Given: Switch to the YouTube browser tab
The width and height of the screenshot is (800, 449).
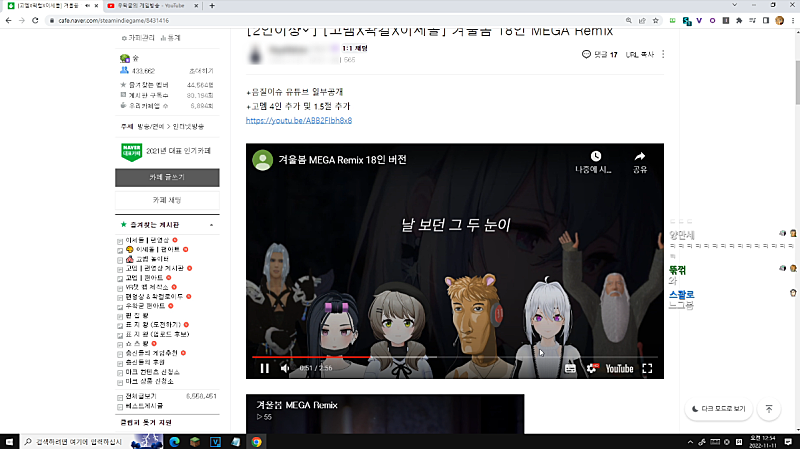Looking at the screenshot, I should click(x=151, y=6).
